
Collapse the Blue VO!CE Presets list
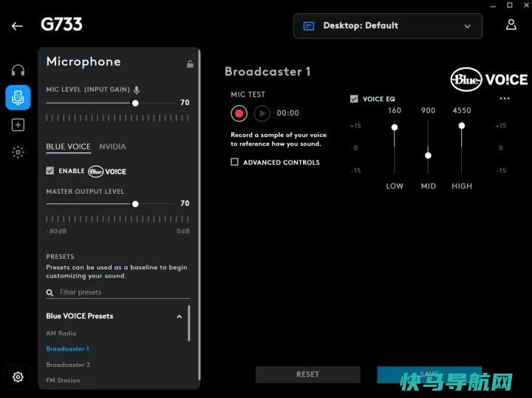(x=179, y=317)
